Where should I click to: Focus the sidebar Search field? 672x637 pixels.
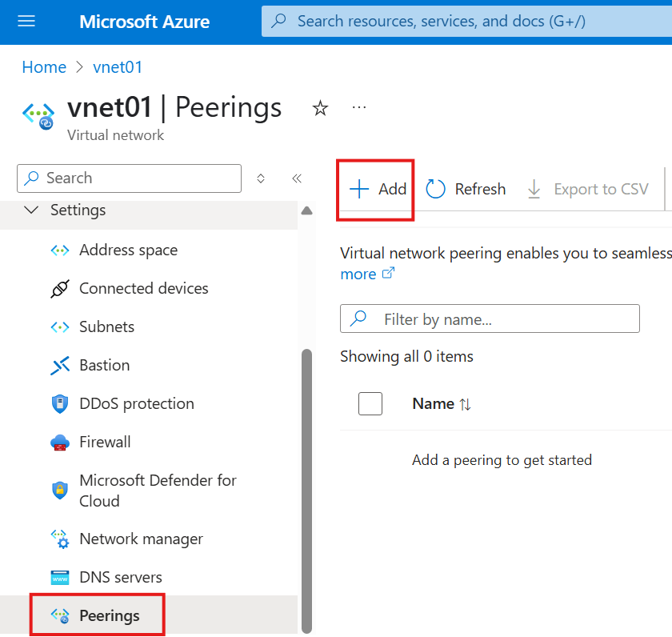(129, 178)
